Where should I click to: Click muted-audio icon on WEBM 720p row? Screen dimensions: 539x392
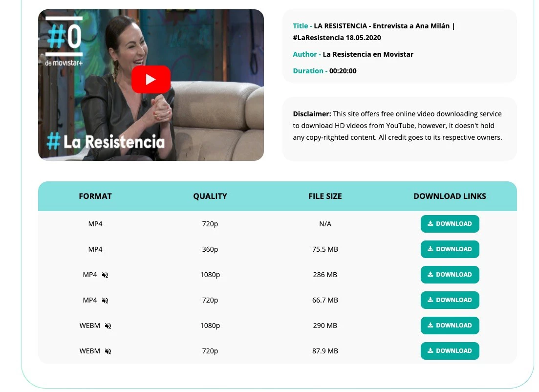click(x=108, y=351)
